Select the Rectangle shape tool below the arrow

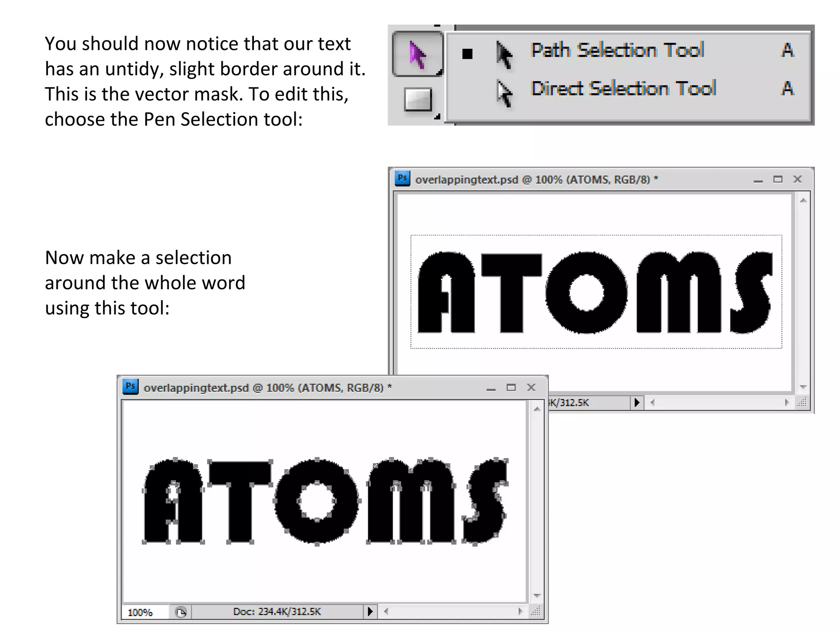[418, 99]
